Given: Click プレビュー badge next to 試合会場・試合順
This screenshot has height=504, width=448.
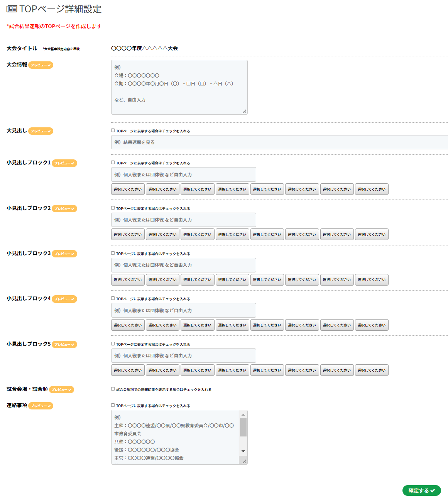Looking at the screenshot, I should pyautogui.click(x=61, y=390).
